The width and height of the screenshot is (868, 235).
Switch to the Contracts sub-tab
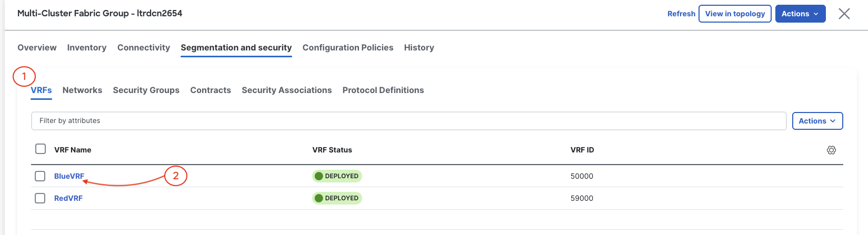(211, 90)
